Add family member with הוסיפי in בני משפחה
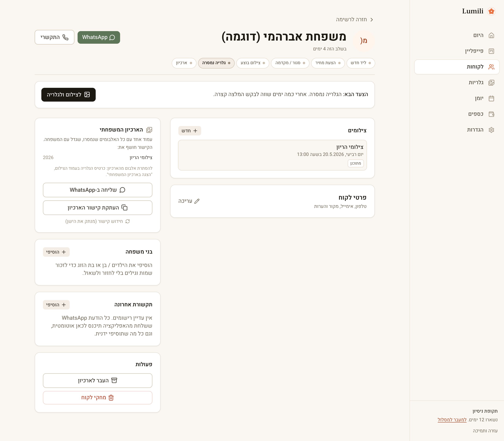 (56, 252)
